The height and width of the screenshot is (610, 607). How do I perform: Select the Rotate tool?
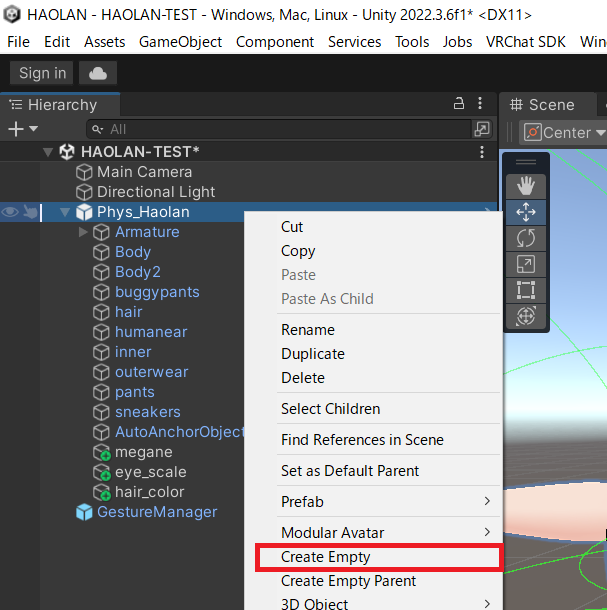(526, 238)
